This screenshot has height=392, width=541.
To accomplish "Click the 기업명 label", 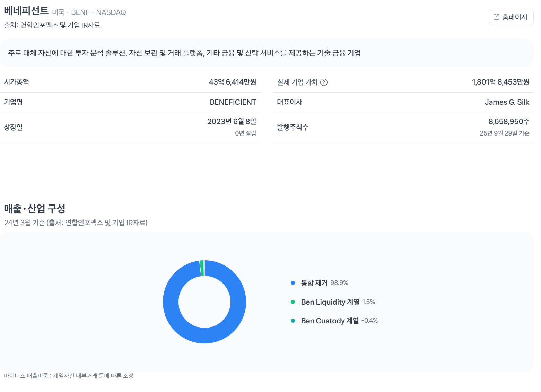I will click(x=13, y=102).
